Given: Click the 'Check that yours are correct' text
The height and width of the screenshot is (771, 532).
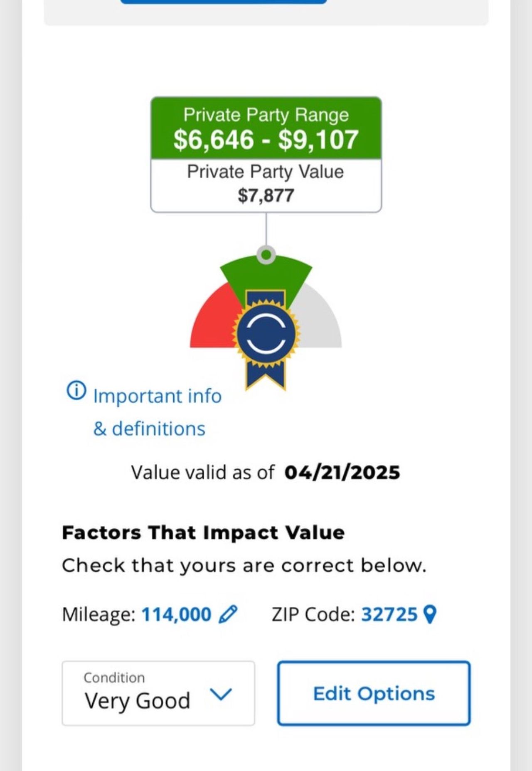Looking at the screenshot, I should pos(244,566).
